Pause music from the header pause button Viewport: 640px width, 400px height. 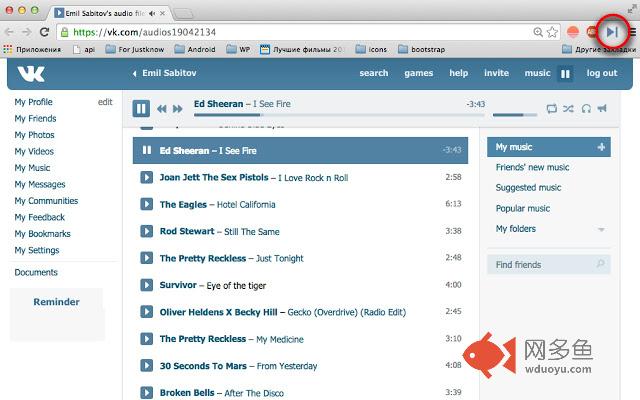(x=565, y=74)
